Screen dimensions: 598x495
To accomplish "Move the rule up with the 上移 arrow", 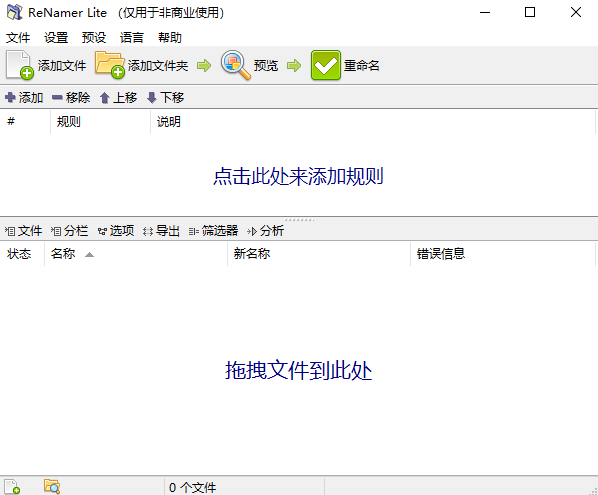I will click(x=104, y=98).
